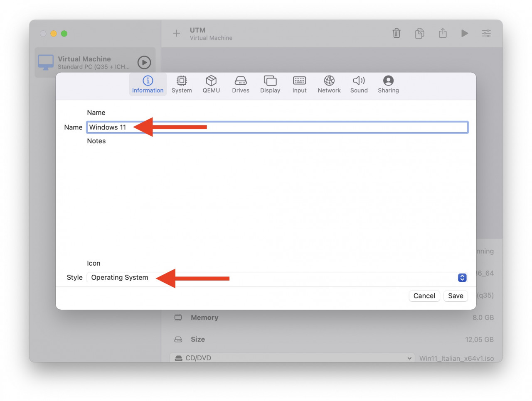Add a new virtual machine with plus icon
This screenshot has width=532, height=401.
[x=176, y=33]
